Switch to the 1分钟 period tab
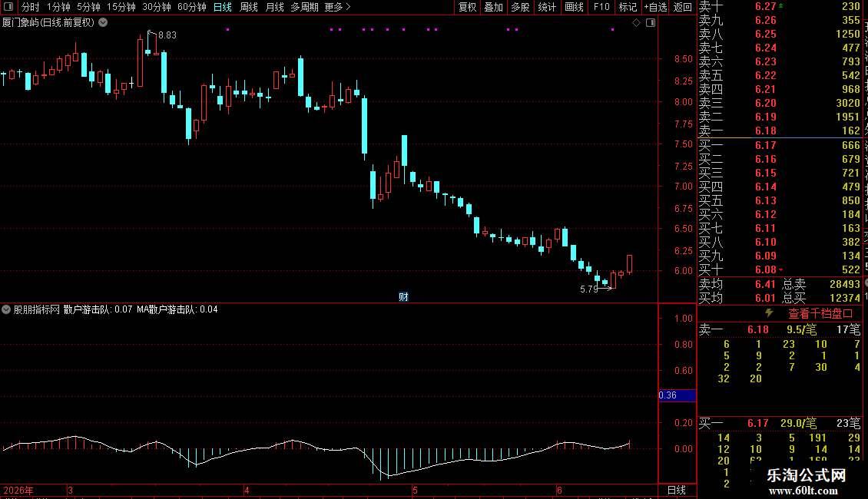 pos(58,7)
